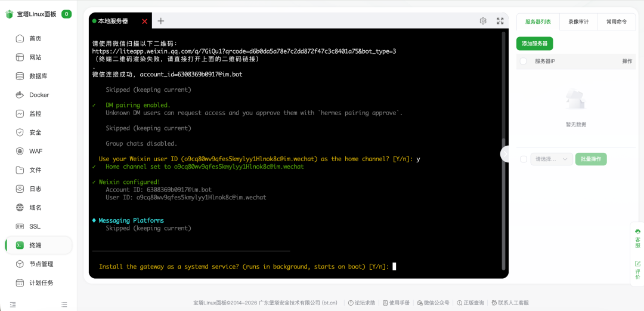Tick the checkbox beside 请选择 dropdown
644x311 pixels.
(x=524, y=159)
